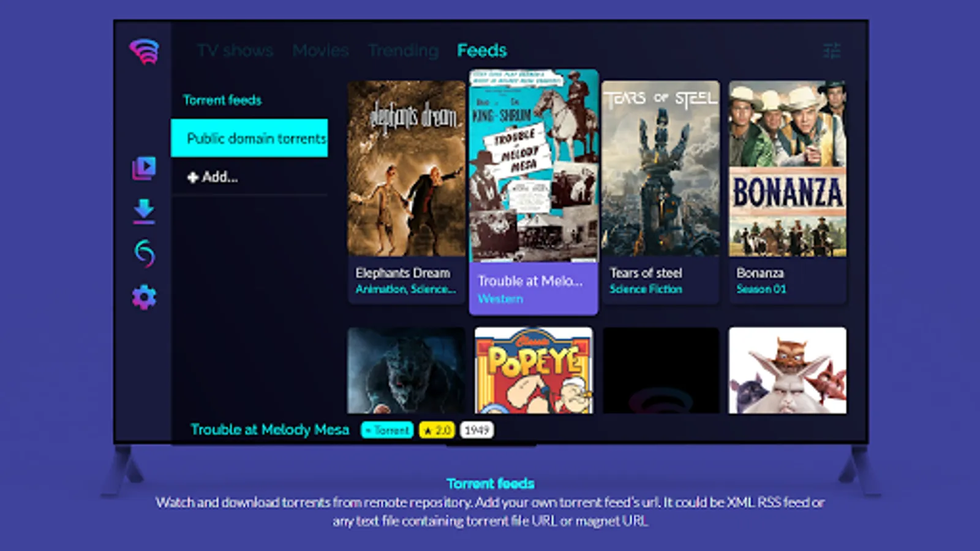Open the Elephants Dream poster

click(406, 168)
